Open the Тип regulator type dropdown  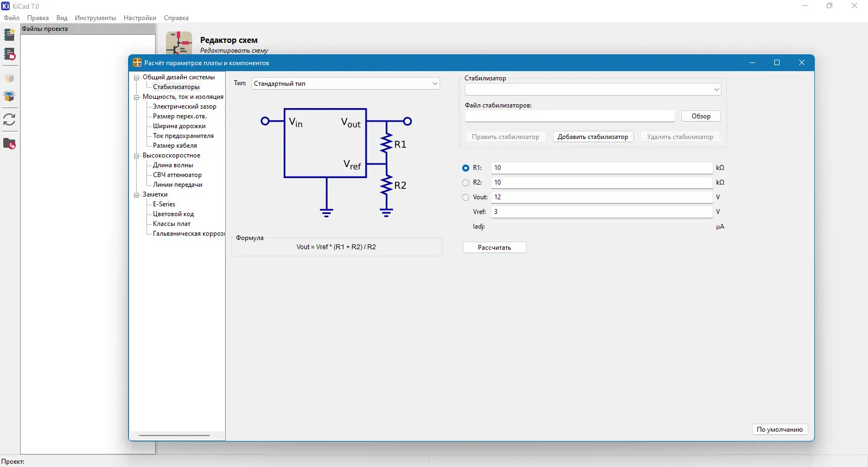(346, 84)
